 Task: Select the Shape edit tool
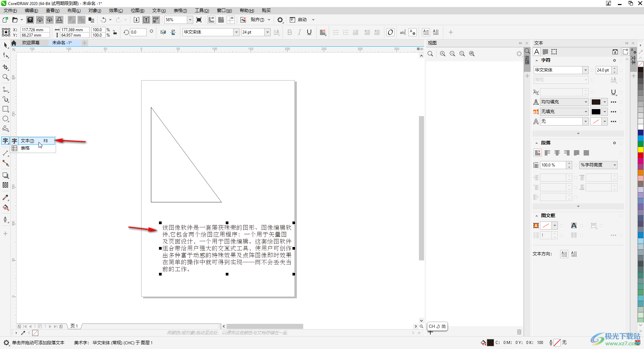5,55
